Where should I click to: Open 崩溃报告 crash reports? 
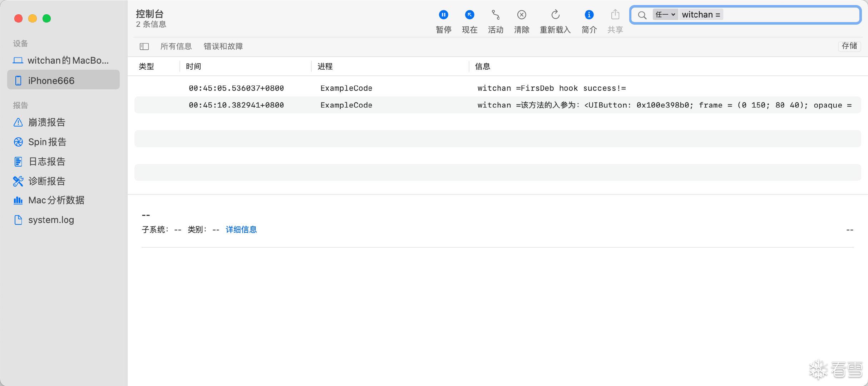coord(46,122)
